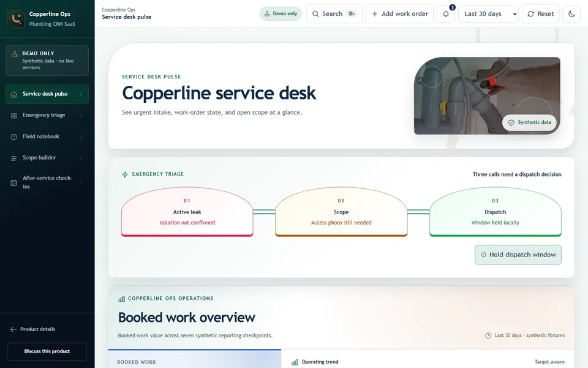Screen dimensions: 588x368
Task: Click the grid icon beside Emergency triage
Action: pyautogui.click(x=14, y=116)
